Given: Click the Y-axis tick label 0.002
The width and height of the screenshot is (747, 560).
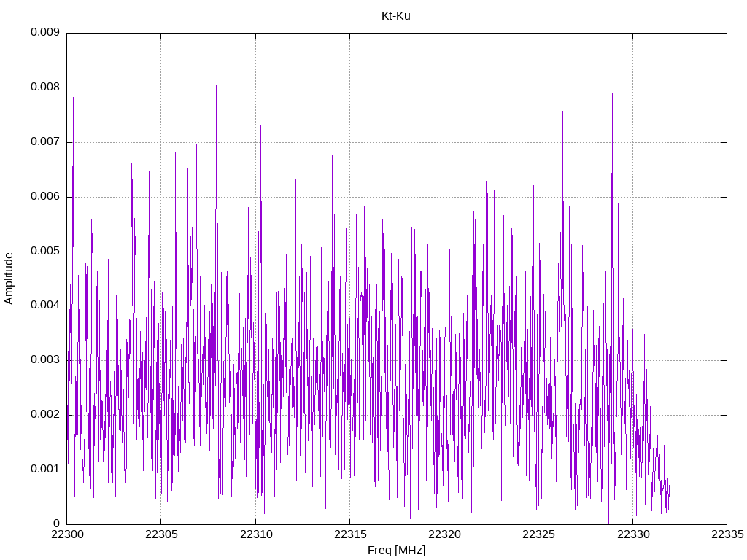Looking at the screenshot, I should [45, 414].
